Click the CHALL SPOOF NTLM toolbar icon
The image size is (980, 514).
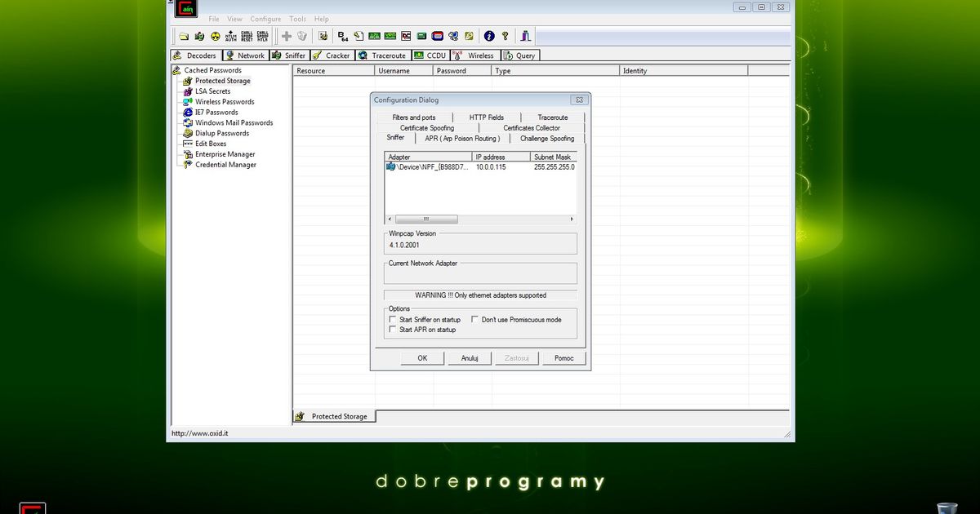coord(262,36)
